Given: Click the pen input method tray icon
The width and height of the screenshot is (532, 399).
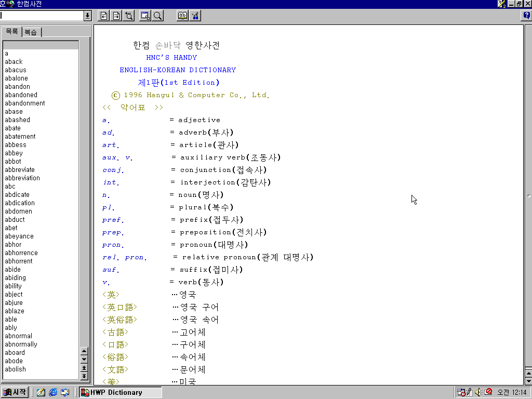Looking at the screenshot, I should [x=470, y=392].
